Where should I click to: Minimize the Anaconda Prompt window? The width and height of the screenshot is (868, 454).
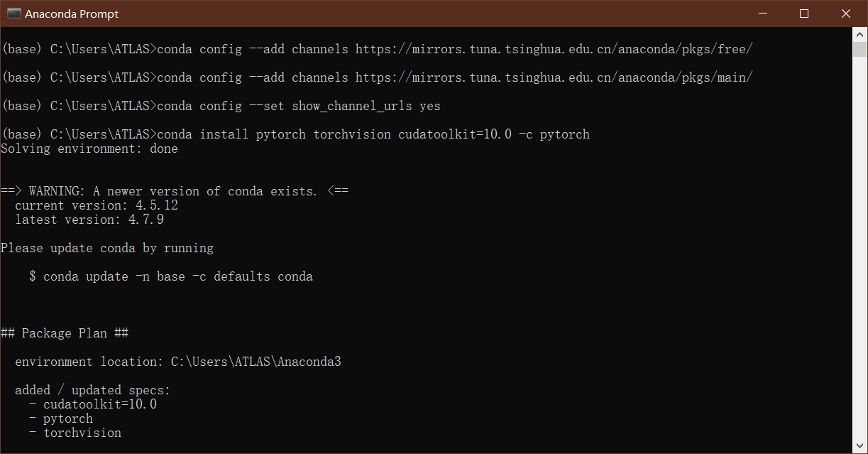tap(762, 13)
